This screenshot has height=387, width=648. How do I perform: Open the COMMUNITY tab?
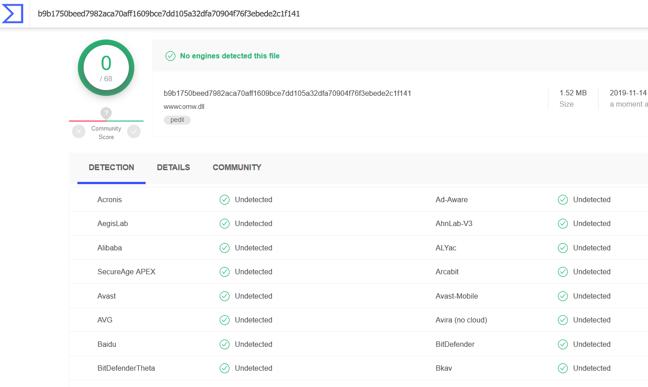click(237, 167)
